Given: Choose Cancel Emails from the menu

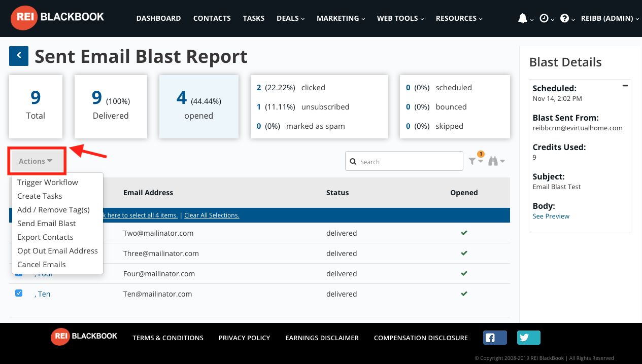Looking at the screenshot, I should [x=42, y=265].
